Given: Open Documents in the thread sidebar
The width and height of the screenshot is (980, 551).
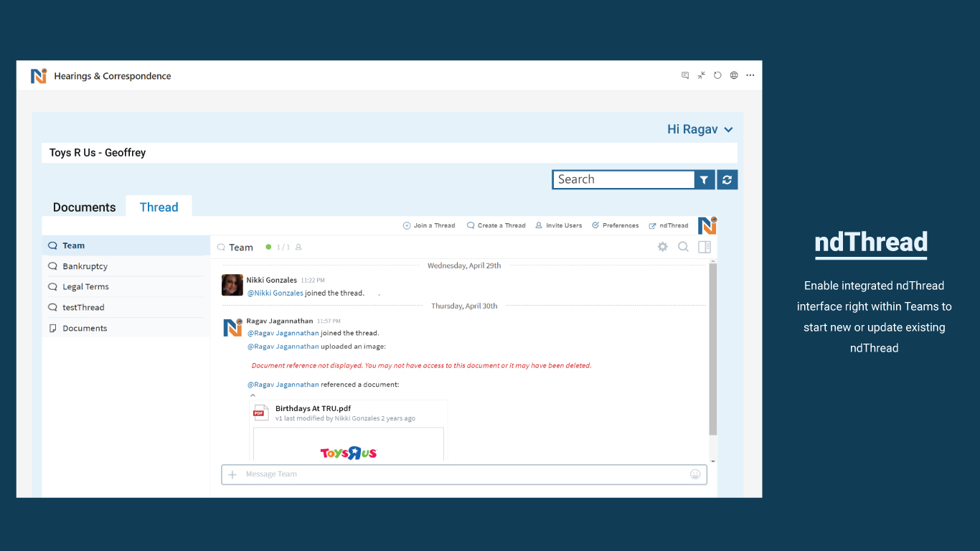Looking at the screenshot, I should [x=126, y=328].
